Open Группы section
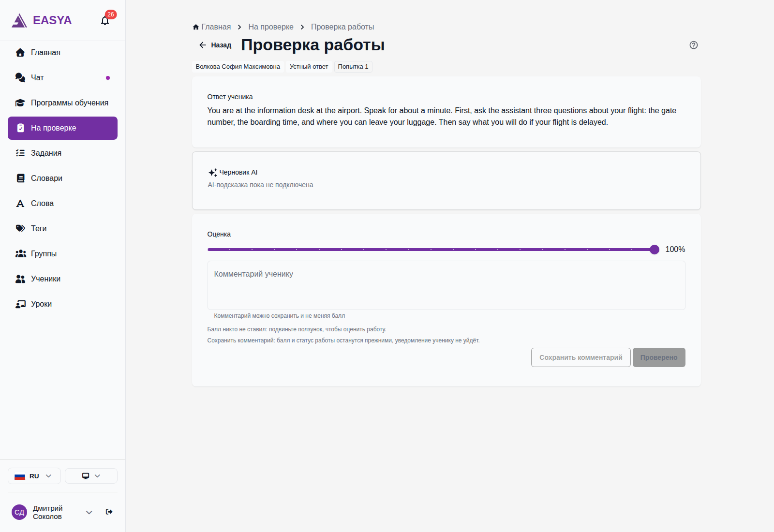 pyautogui.click(x=62, y=254)
